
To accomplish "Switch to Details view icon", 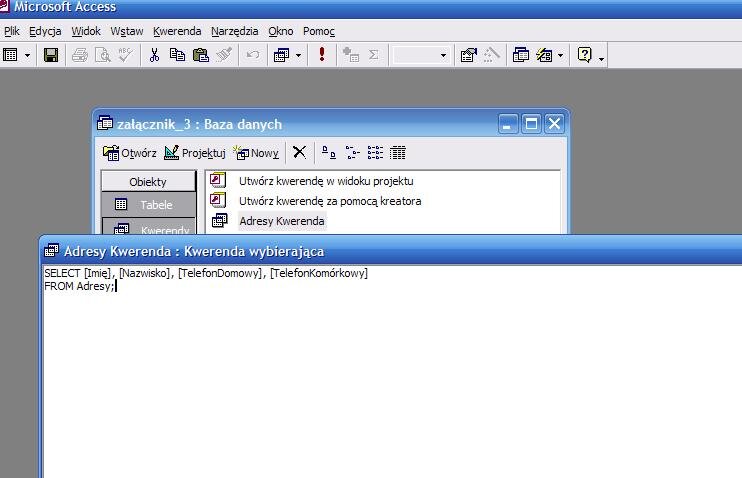I will pyautogui.click(x=398, y=152).
